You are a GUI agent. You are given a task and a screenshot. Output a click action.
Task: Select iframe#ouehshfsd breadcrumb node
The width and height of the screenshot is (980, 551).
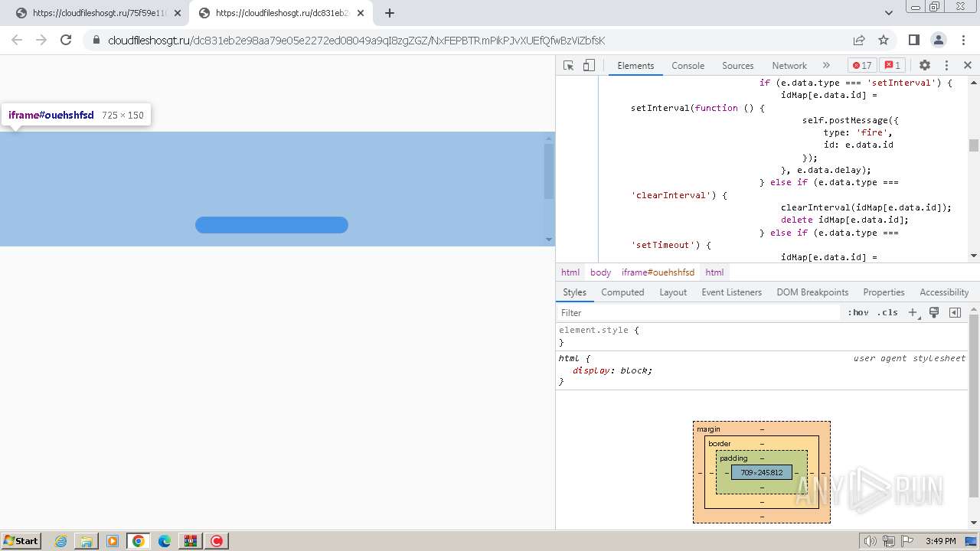coord(658,272)
